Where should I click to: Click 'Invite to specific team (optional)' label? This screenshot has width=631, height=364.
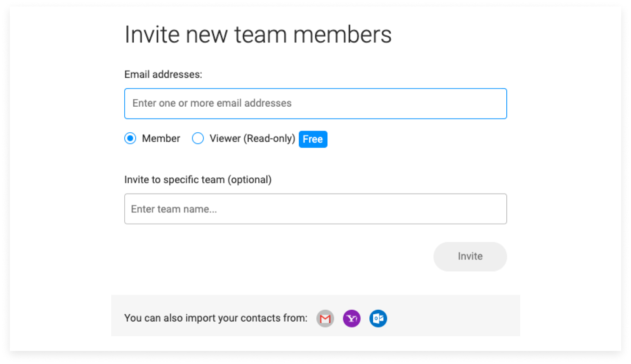[x=198, y=180]
